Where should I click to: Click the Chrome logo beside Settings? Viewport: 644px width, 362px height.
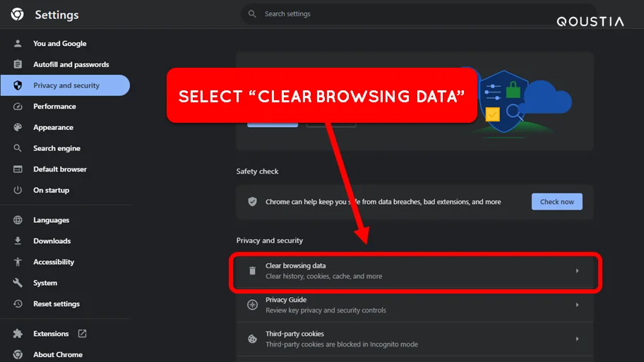pos(17,14)
